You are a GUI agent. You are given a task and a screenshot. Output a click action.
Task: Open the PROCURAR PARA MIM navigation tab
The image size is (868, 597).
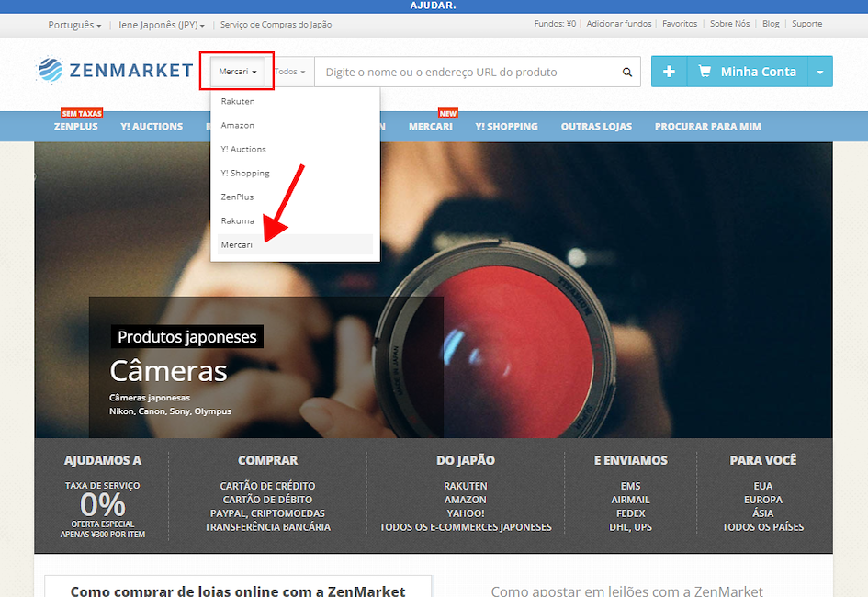tap(708, 126)
